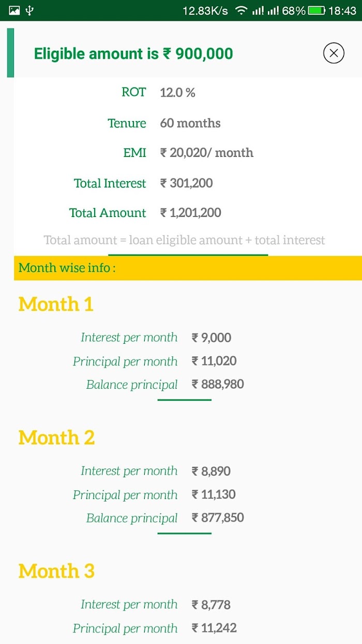
Task: Tap the battery indicator icon
Action: [x=316, y=10]
